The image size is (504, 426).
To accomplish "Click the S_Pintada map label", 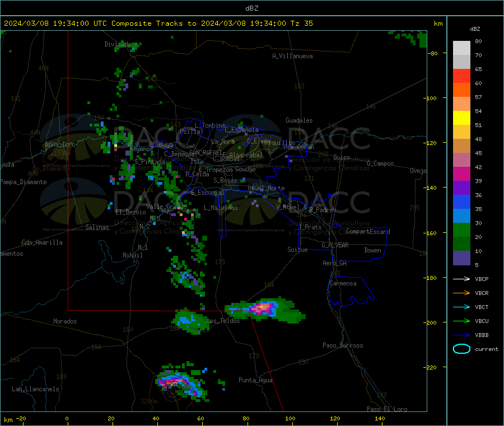I will point(150,162).
